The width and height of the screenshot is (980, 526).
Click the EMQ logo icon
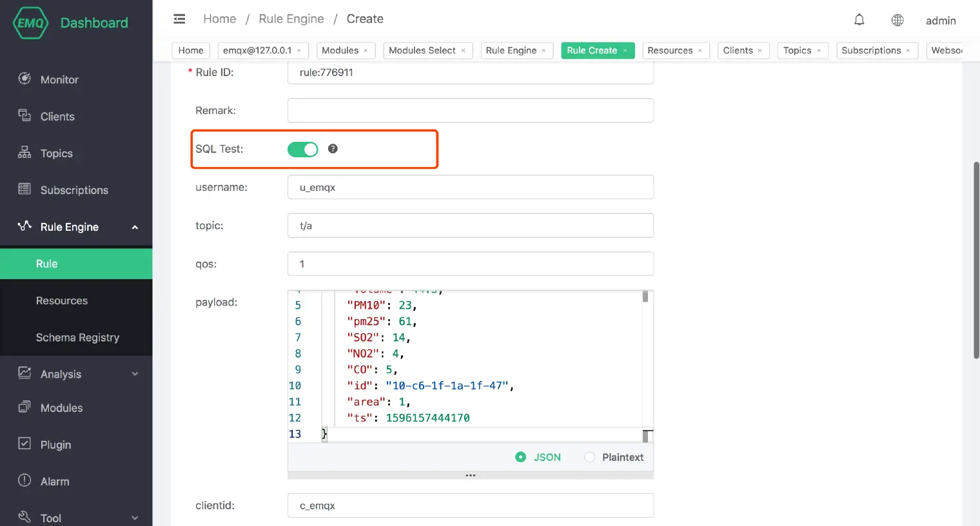[30, 23]
